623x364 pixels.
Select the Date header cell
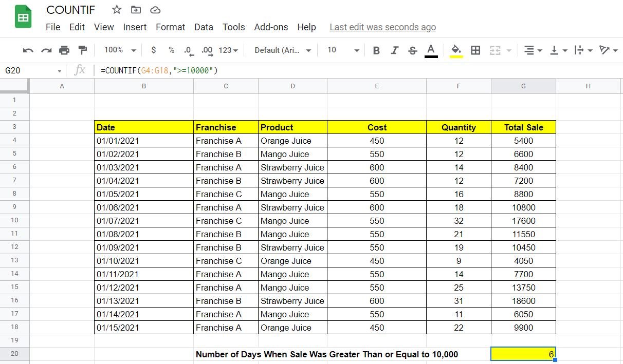point(144,127)
